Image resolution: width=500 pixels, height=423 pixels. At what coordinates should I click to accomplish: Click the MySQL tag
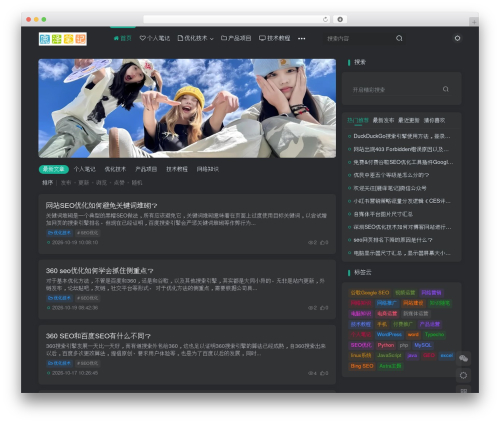pyautogui.click(x=423, y=345)
